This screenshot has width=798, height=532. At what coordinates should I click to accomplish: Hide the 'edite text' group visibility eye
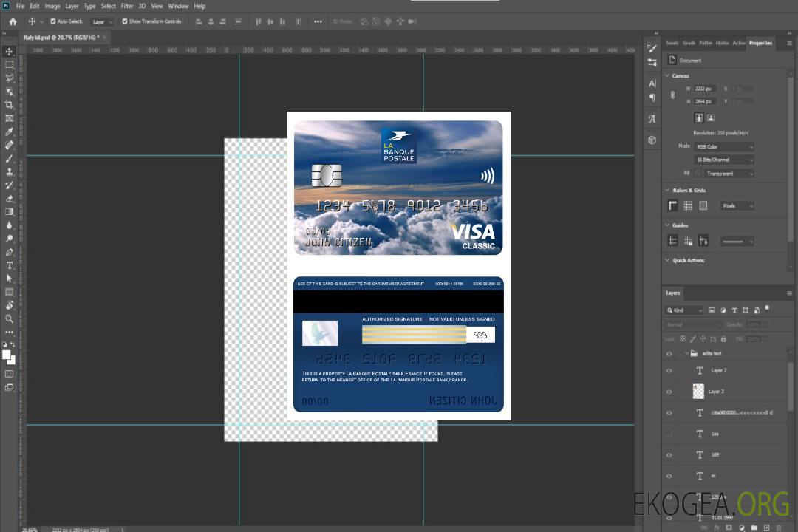click(669, 354)
